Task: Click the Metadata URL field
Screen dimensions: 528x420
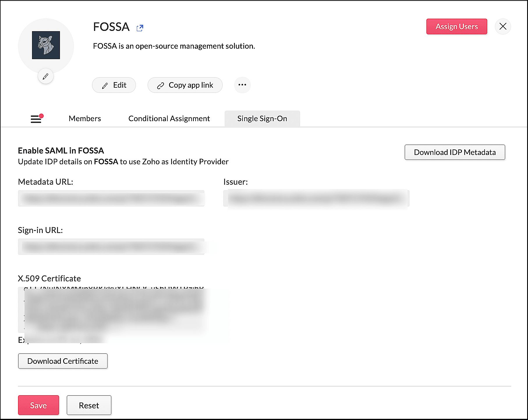Action: click(x=111, y=198)
